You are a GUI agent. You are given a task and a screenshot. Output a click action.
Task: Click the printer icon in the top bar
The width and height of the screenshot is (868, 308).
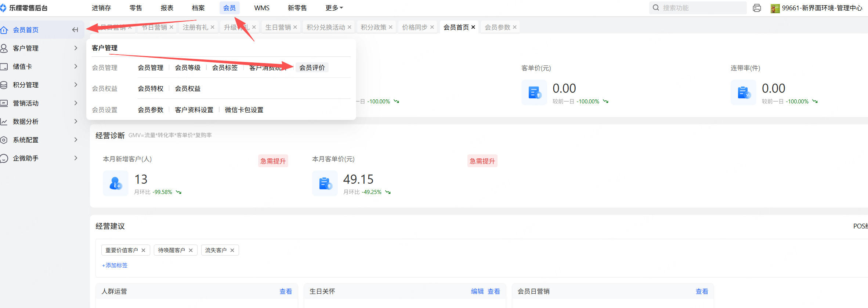757,8
